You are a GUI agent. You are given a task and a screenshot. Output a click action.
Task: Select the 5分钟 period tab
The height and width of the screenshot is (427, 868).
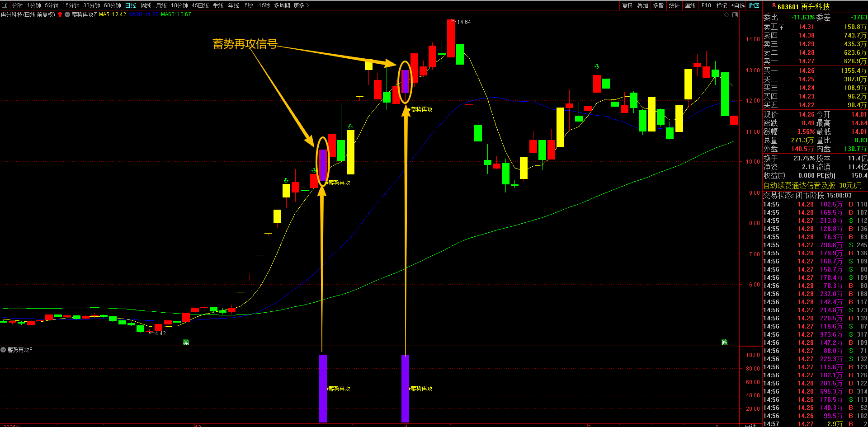pos(52,5)
